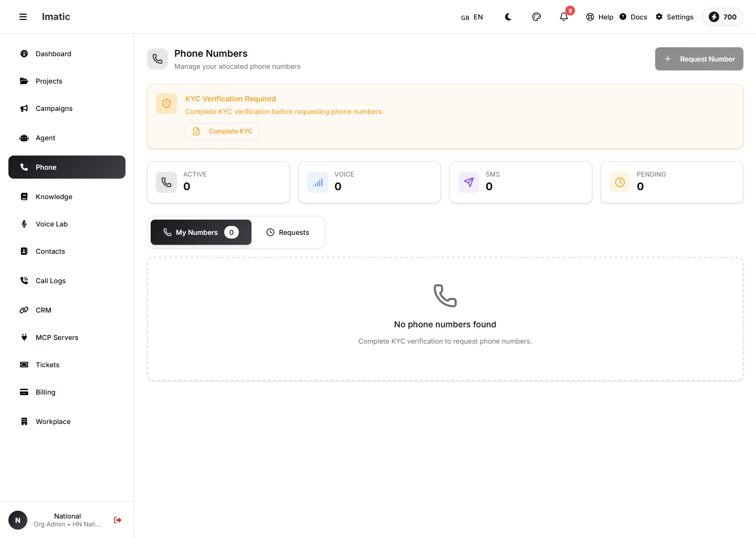Image resolution: width=756 pixels, height=538 pixels.
Task: Click the Call Logs icon
Action: click(x=24, y=281)
